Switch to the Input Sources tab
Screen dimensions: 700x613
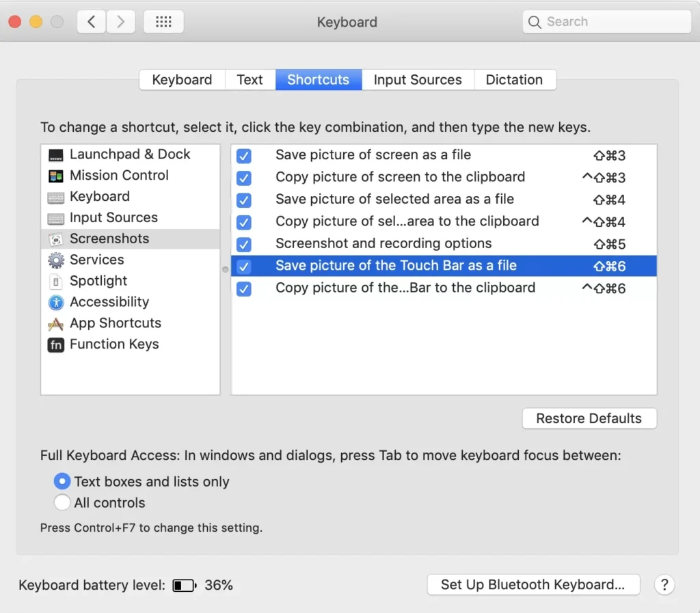pos(418,79)
